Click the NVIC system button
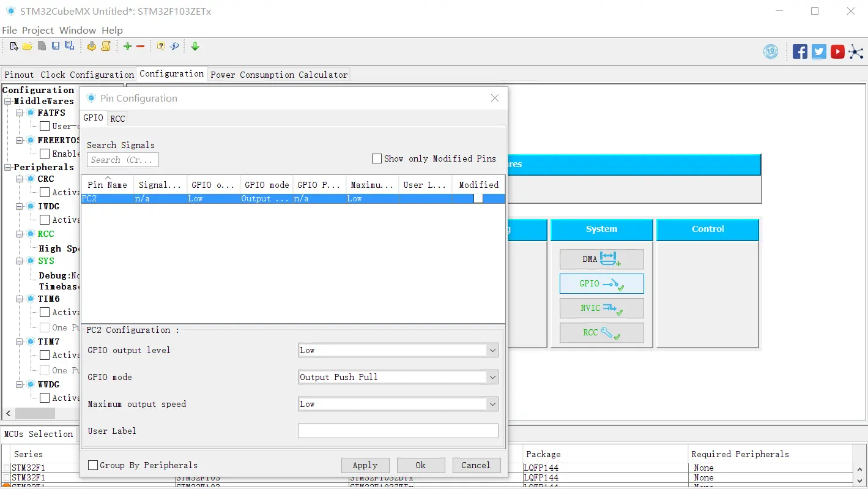This screenshot has height=489, width=868. [x=601, y=308]
